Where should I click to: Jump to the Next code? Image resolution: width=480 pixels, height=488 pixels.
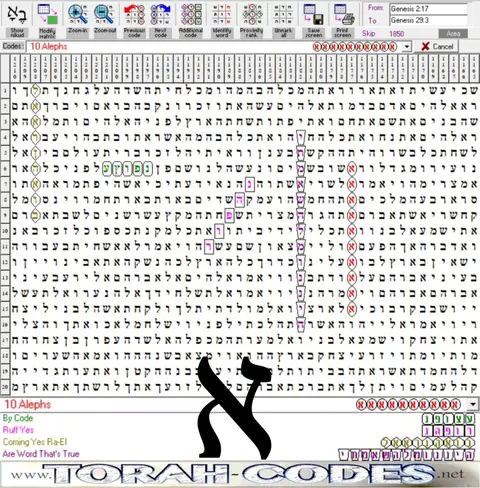[x=160, y=14]
